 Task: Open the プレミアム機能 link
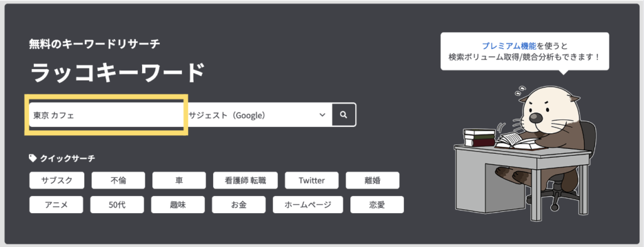(x=509, y=46)
